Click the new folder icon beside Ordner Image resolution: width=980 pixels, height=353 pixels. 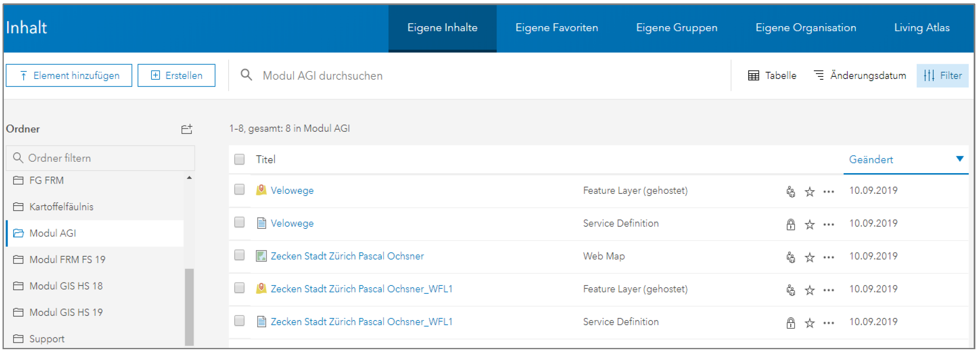(186, 129)
